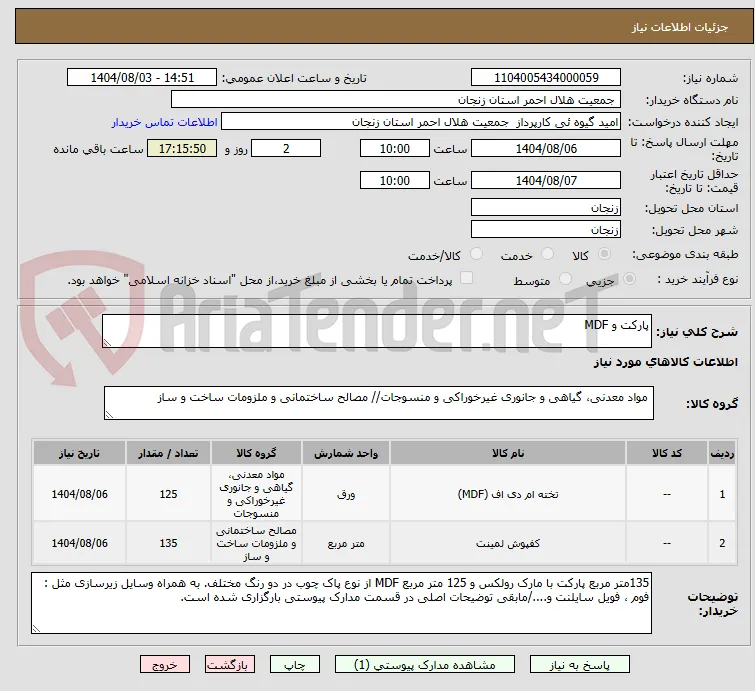Click the remaining time 17:15:50 field
Image resolution: width=755 pixels, height=691 pixels.
click(x=182, y=148)
